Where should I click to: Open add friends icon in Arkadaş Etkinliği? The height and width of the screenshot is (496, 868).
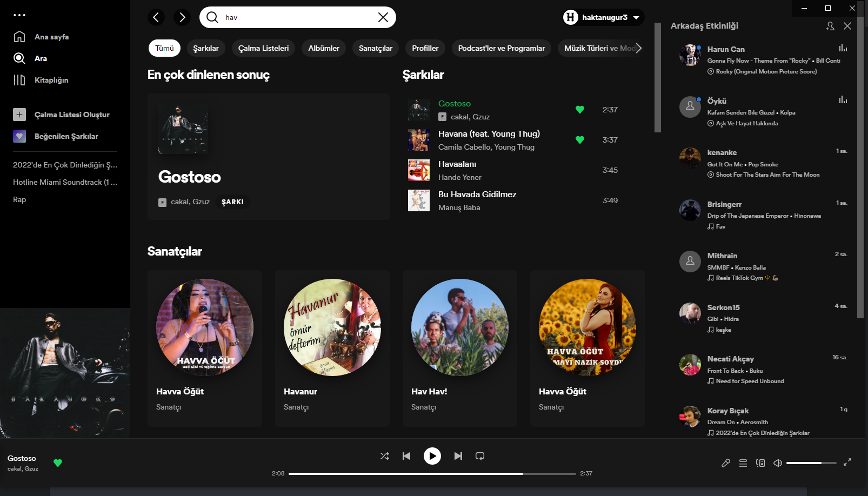tap(830, 26)
